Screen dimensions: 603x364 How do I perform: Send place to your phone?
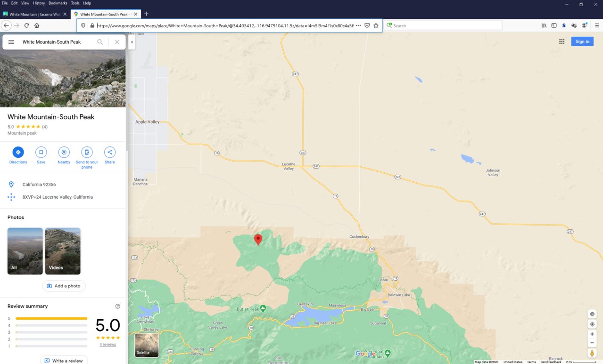[87, 152]
